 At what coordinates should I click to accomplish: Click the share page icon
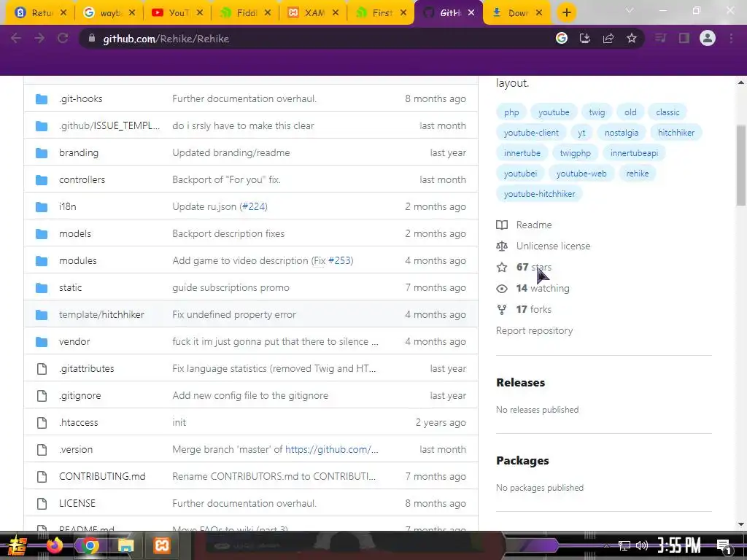click(608, 38)
